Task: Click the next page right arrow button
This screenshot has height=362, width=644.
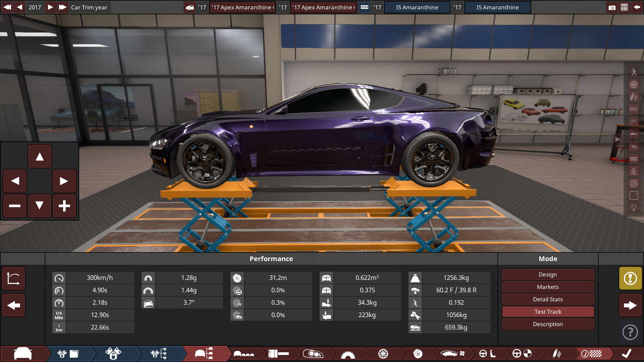Action: tap(630, 305)
